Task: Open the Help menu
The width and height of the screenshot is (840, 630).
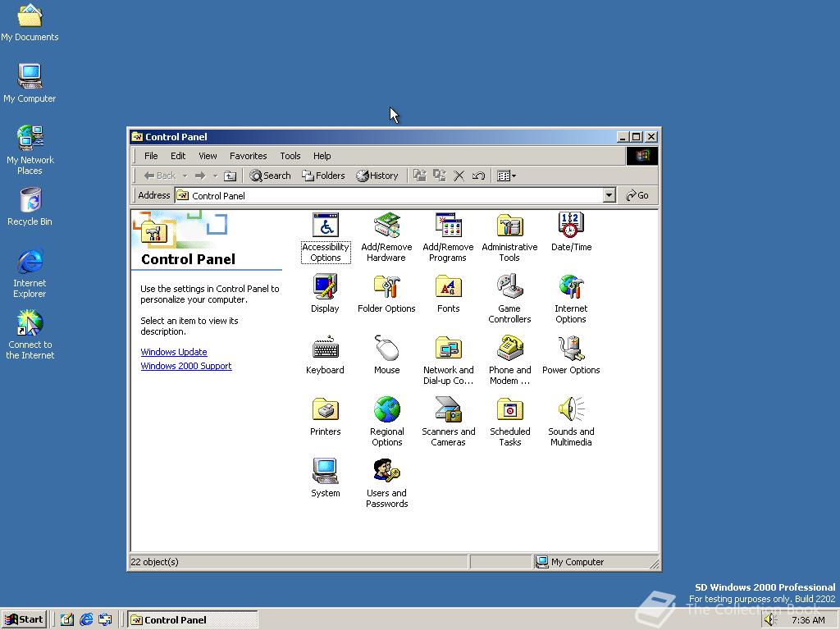Action: click(322, 156)
